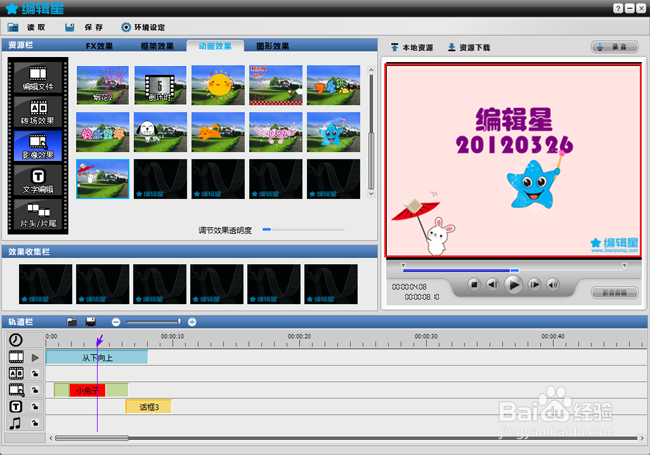The width and height of the screenshot is (650, 455).
Task: Click the image effect track icon
Action: (17, 390)
